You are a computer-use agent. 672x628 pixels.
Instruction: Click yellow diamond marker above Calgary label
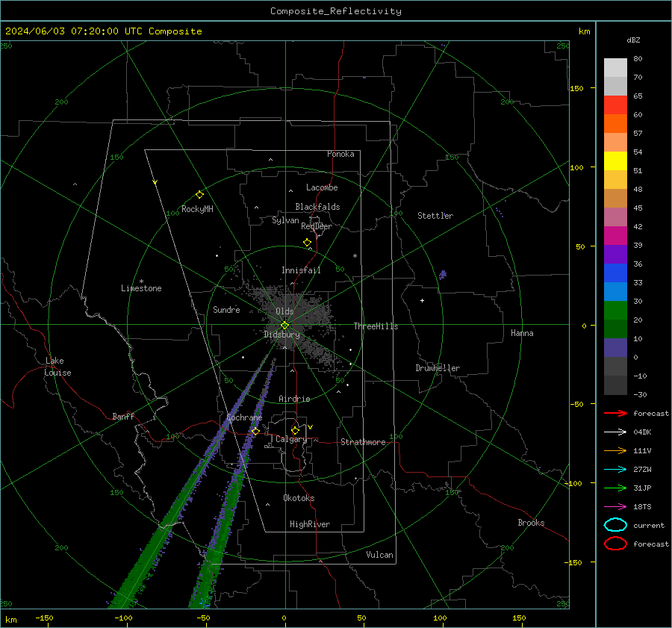tap(295, 430)
